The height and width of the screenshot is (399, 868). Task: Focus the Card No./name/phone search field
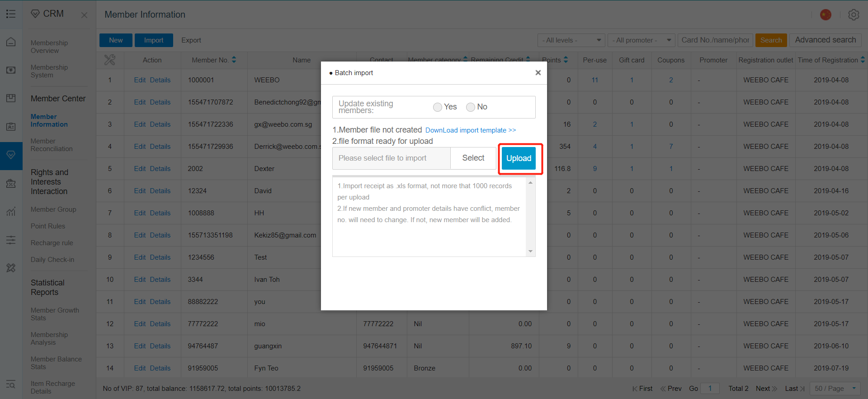[x=715, y=40]
